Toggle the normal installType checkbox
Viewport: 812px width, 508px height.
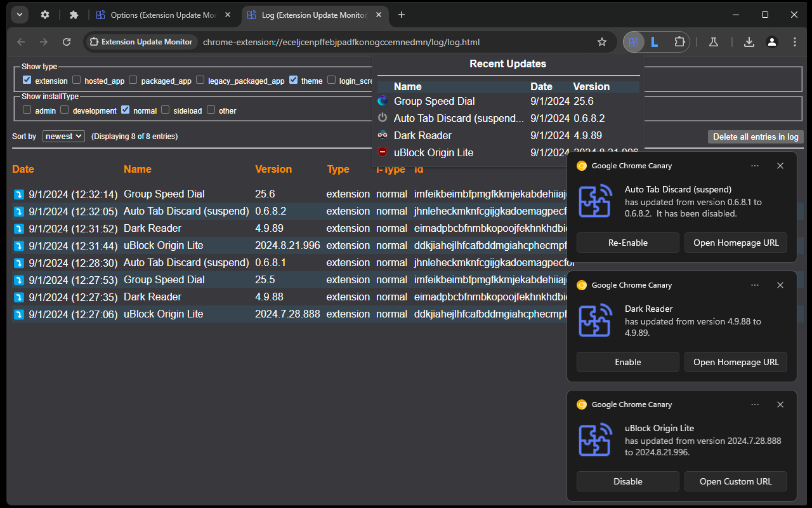[126, 110]
